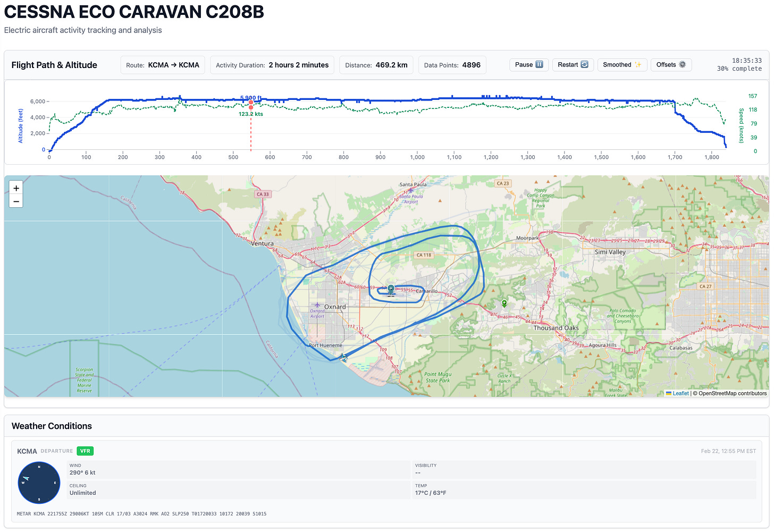Click the 1,000 tick on chart axis

coord(417,157)
